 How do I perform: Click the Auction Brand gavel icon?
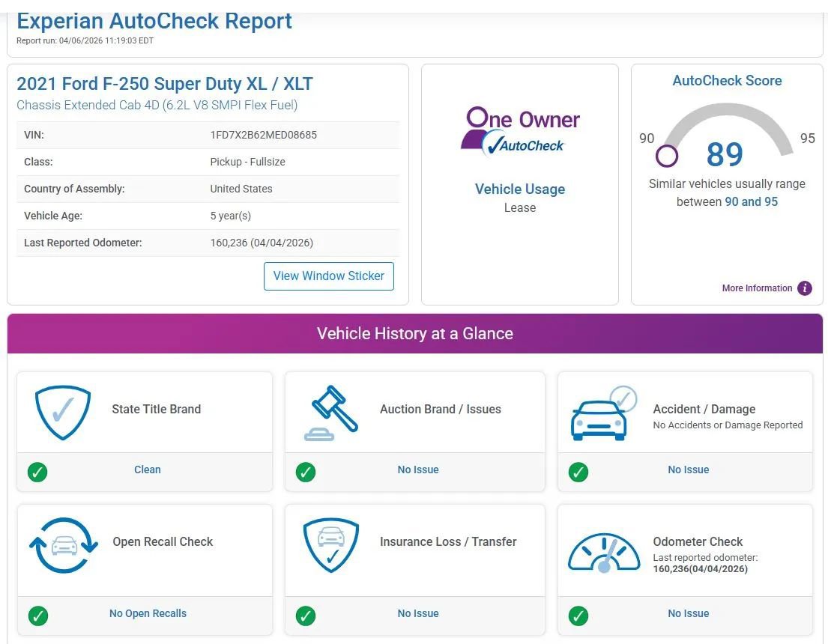(x=331, y=413)
